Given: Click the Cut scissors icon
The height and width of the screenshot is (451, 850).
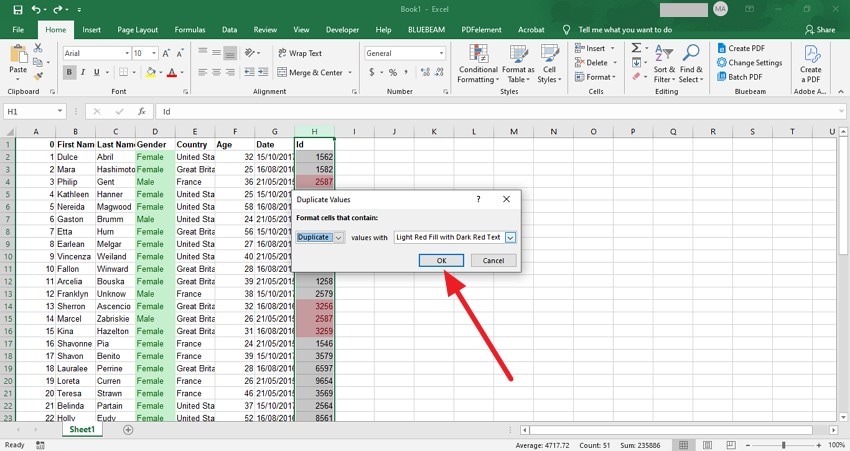Looking at the screenshot, I should click(x=38, y=48).
